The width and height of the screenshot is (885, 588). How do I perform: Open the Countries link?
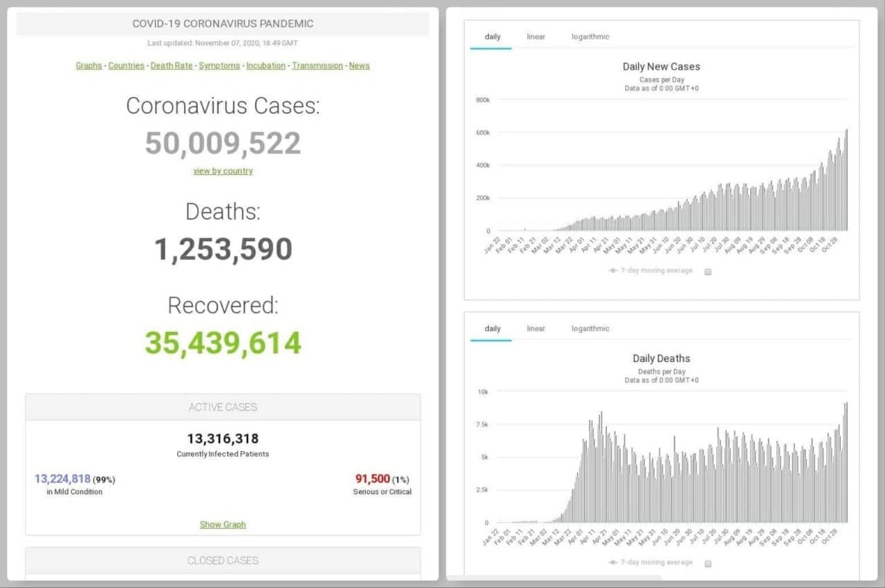click(126, 66)
